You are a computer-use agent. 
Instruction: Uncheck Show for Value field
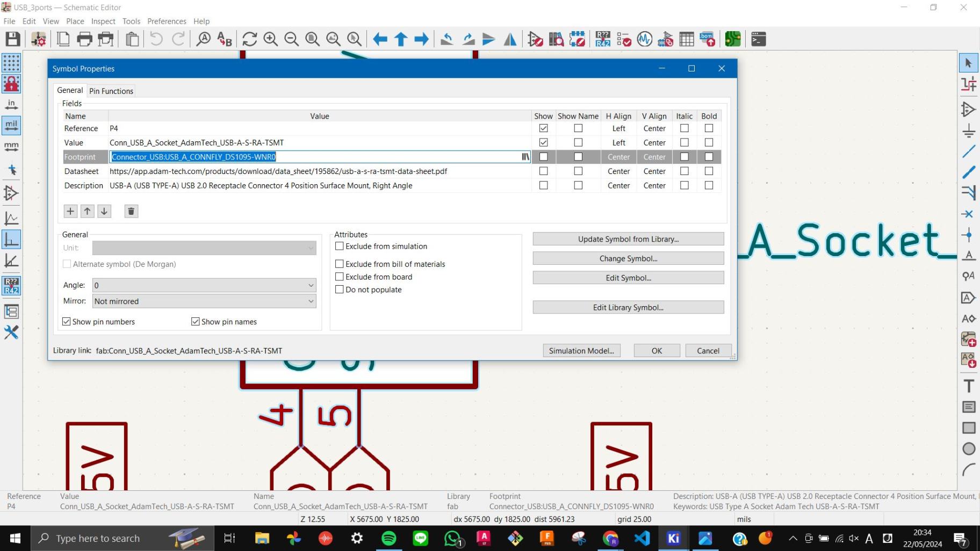pyautogui.click(x=543, y=143)
